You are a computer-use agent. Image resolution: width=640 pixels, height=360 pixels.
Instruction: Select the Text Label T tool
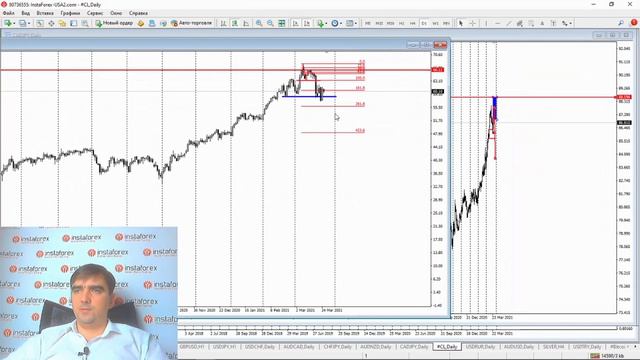(553, 23)
